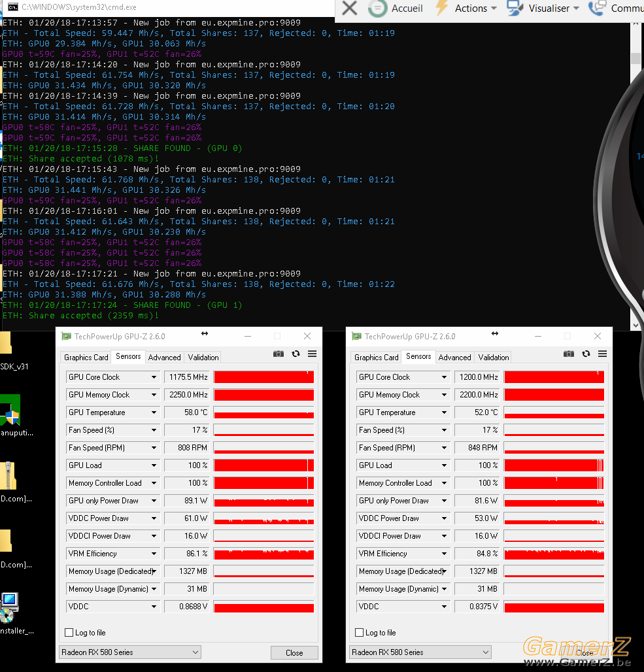Viewport: 644px width, 672px height.
Task: Select Sensors tab in right GPU-Z window
Action: (418, 356)
